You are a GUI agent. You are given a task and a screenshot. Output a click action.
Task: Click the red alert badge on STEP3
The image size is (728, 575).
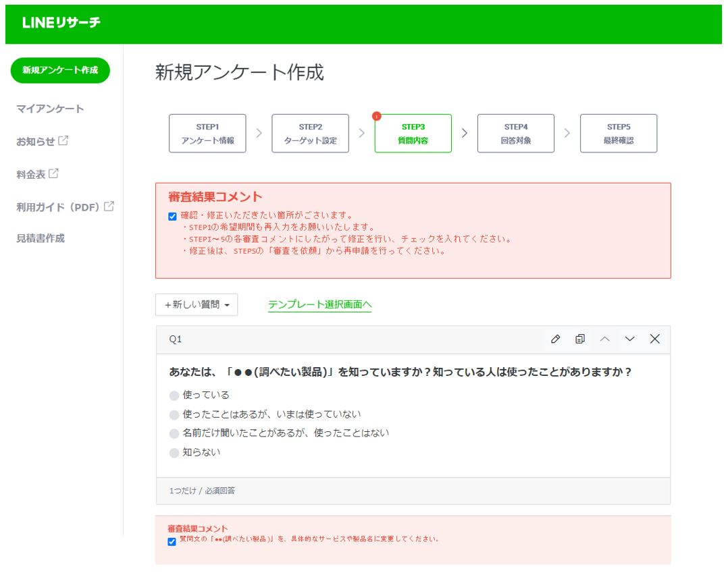(377, 116)
